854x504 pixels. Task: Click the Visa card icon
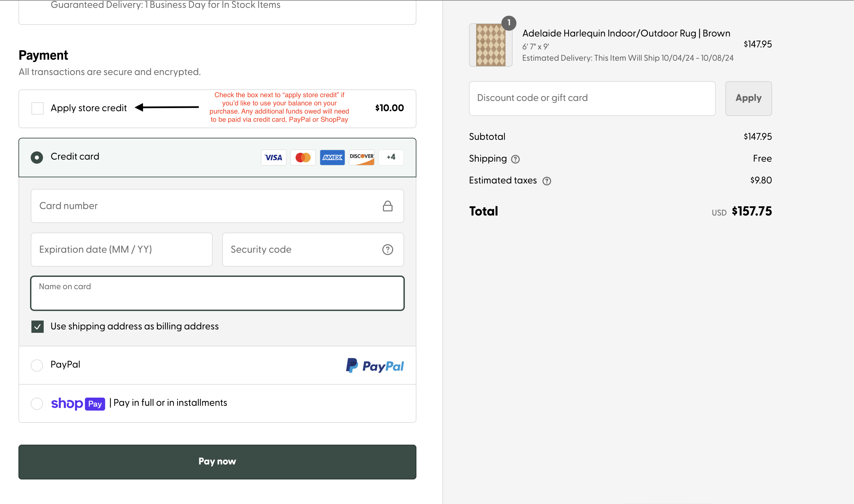click(273, 158)
